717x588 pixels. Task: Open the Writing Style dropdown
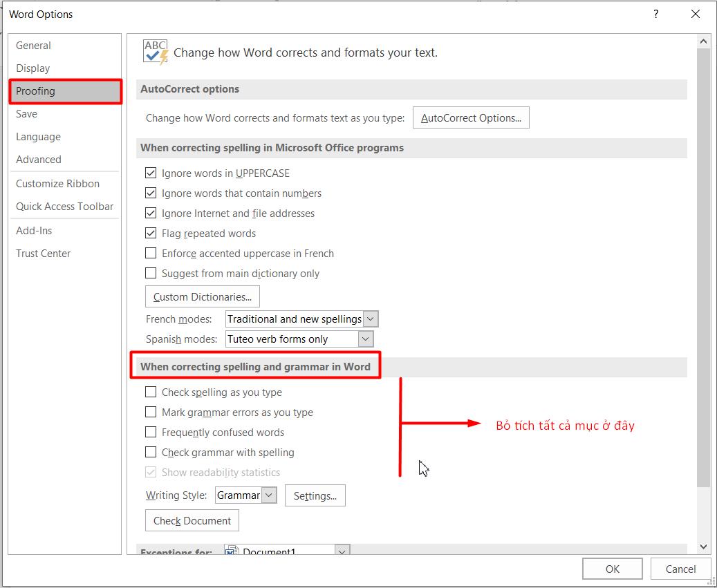(270, 495)
